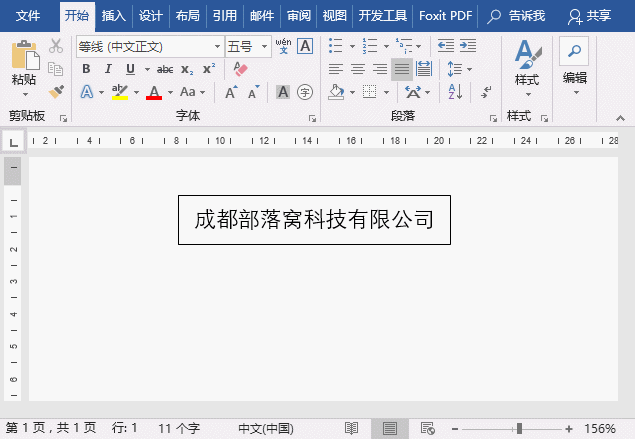Click the Cut scissors icon

click(56, 46)
